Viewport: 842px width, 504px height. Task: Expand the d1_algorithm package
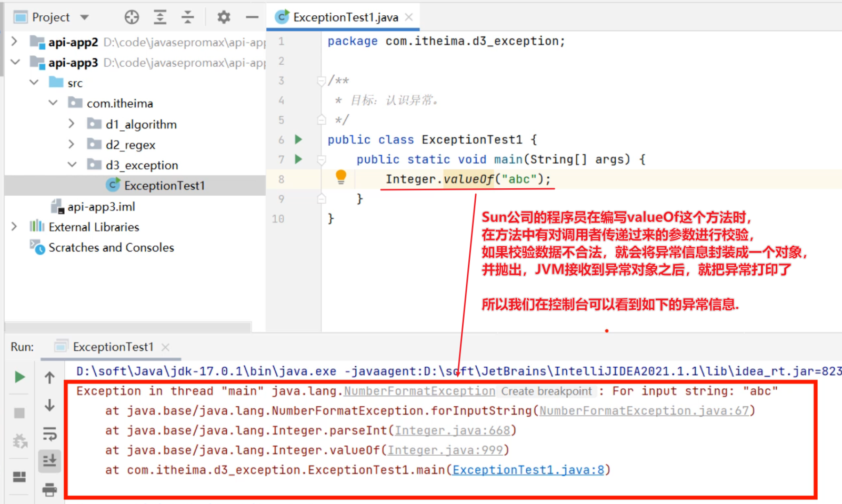click(x=72, y=124)
